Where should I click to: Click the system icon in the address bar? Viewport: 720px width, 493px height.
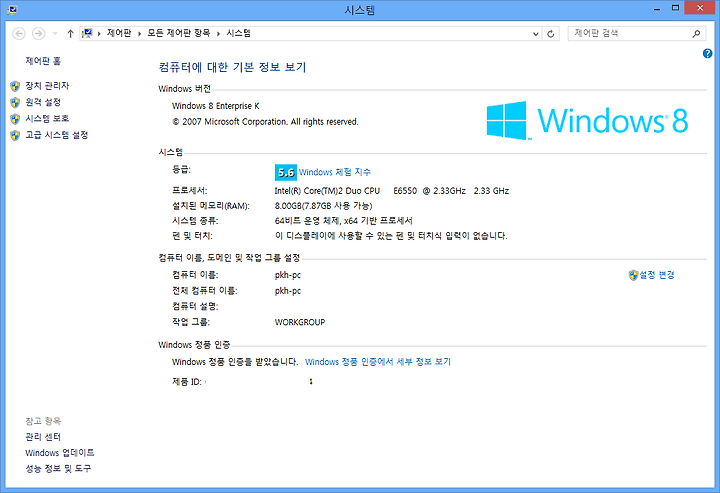pos(87,33)
